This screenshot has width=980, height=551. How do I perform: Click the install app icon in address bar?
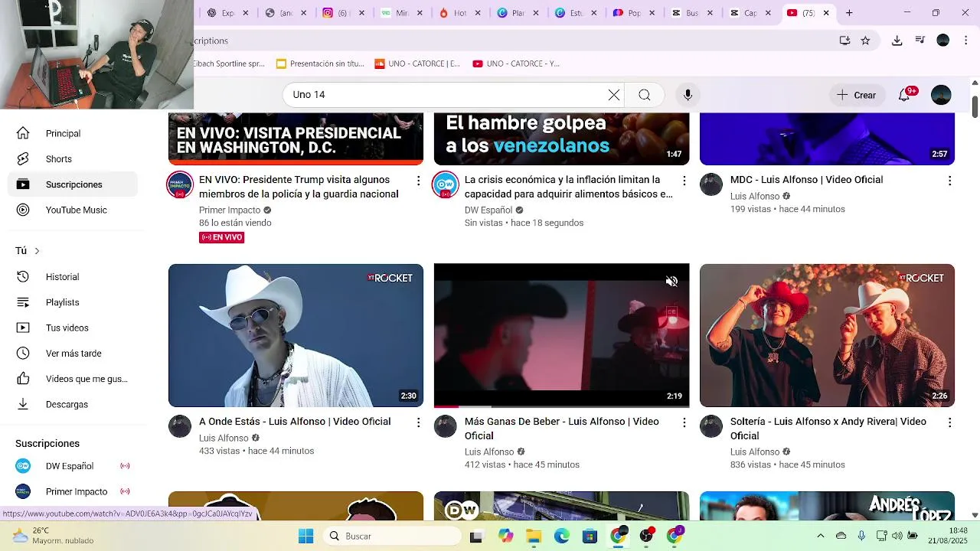(x=844, y=41)
